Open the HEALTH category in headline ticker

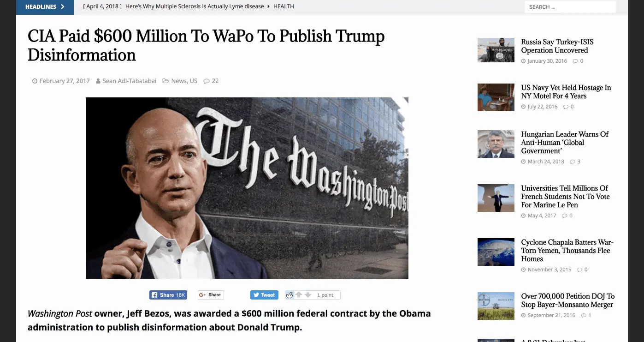tap(284, 6)
